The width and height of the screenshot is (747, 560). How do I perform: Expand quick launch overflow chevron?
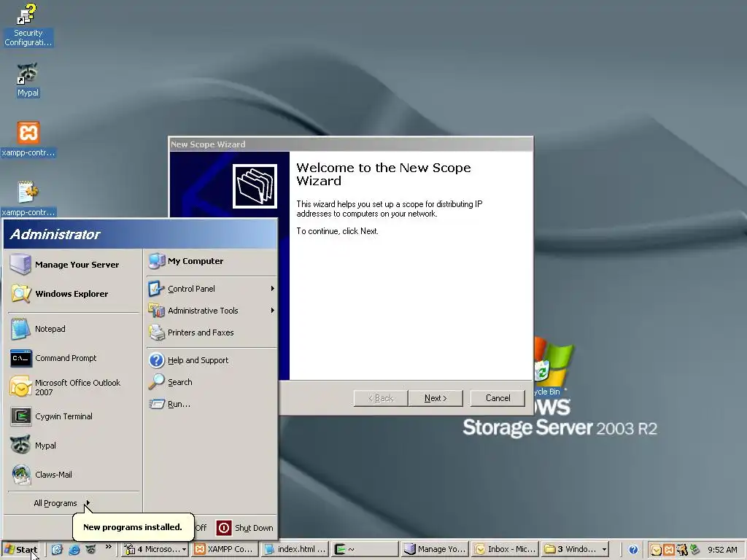pyautogui.click(x=108, y=547)
